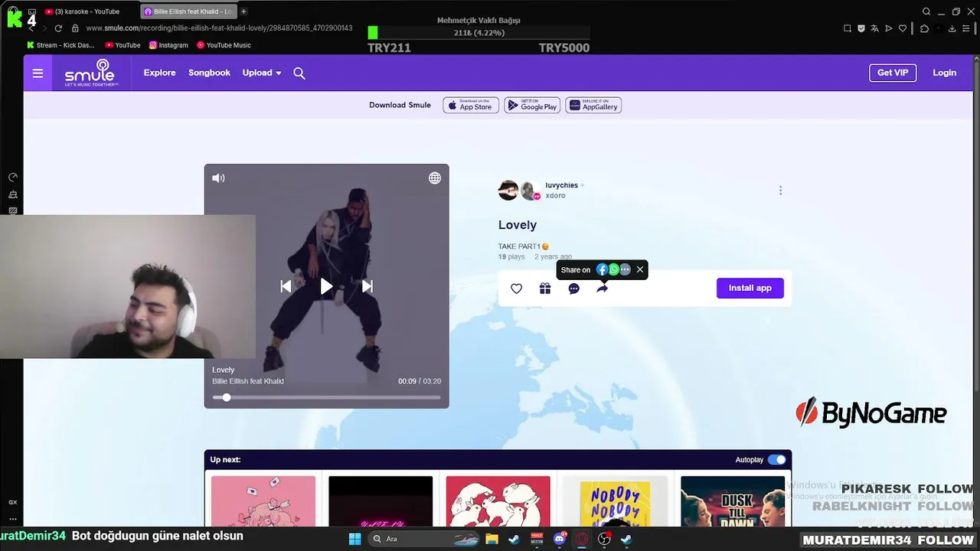This screenshot has height=551, width=980.
Task: Open the first singer's avatar
Action: click(508, 191)
